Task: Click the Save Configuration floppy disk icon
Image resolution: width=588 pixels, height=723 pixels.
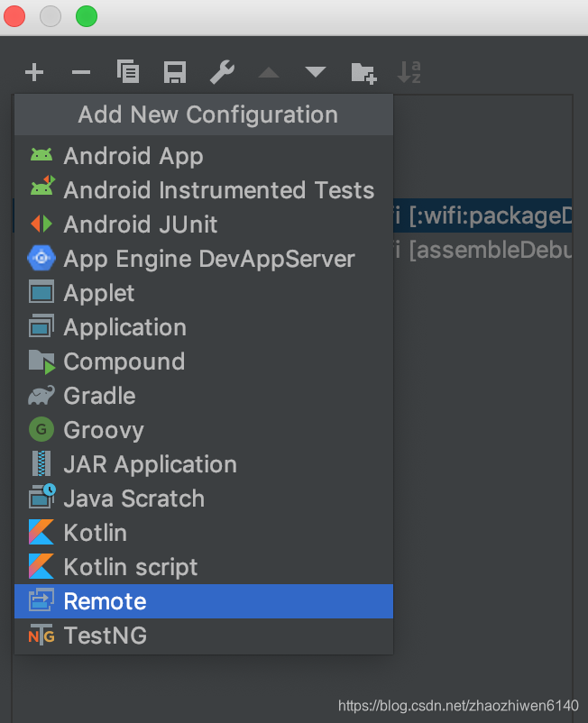Action: (175, 72)
